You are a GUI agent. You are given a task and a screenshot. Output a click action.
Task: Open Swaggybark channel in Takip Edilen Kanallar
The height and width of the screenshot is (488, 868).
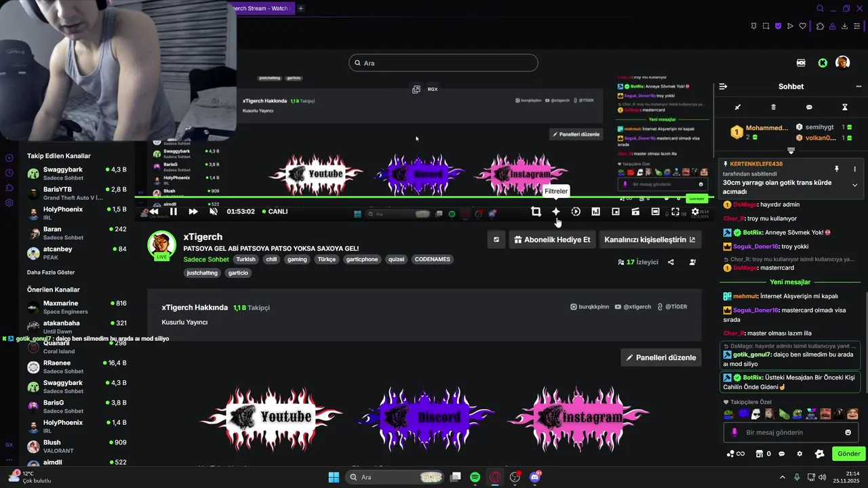pyautogui.click(x=77, y=174)
